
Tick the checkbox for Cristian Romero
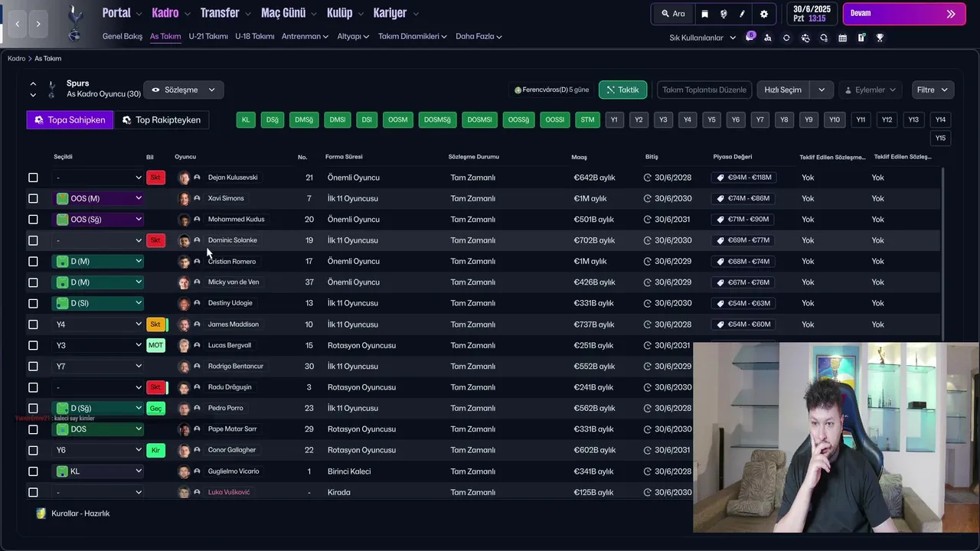click(x=33, y=261)
